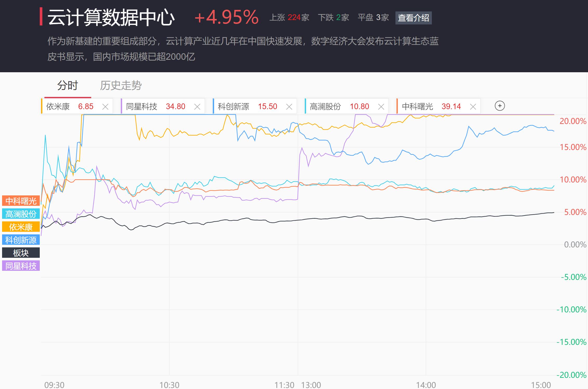Click the -10.00% axis label

pyautogui.click(x=571, y=309)
